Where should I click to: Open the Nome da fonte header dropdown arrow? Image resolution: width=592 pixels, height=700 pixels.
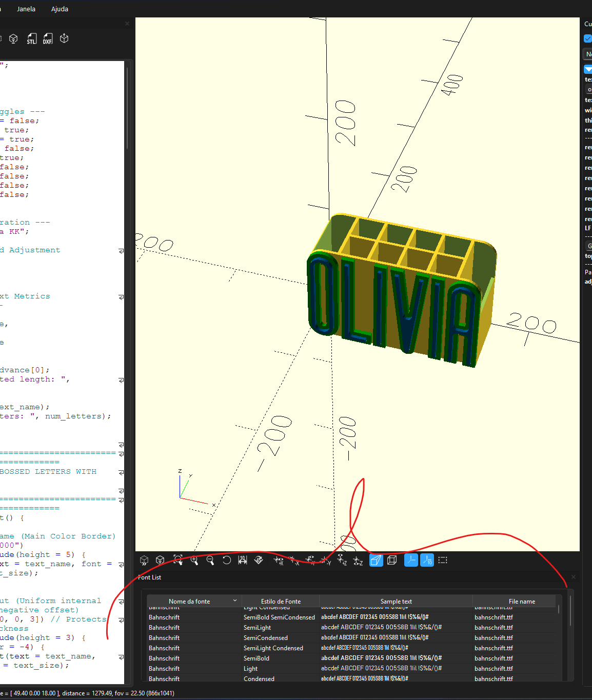pyautogui.click(x=235, y=601)
